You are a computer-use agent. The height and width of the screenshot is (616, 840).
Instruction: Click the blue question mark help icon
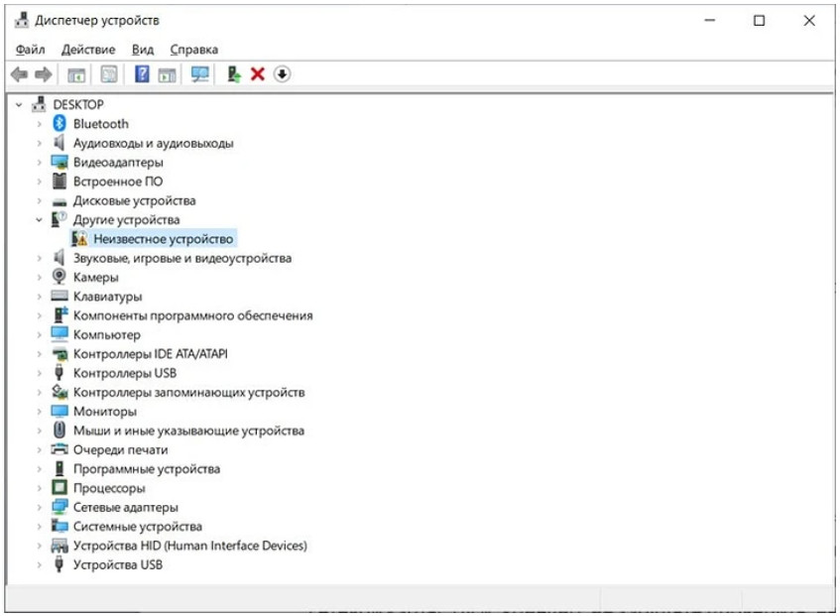pyautogui.click(x=142, y=74)
